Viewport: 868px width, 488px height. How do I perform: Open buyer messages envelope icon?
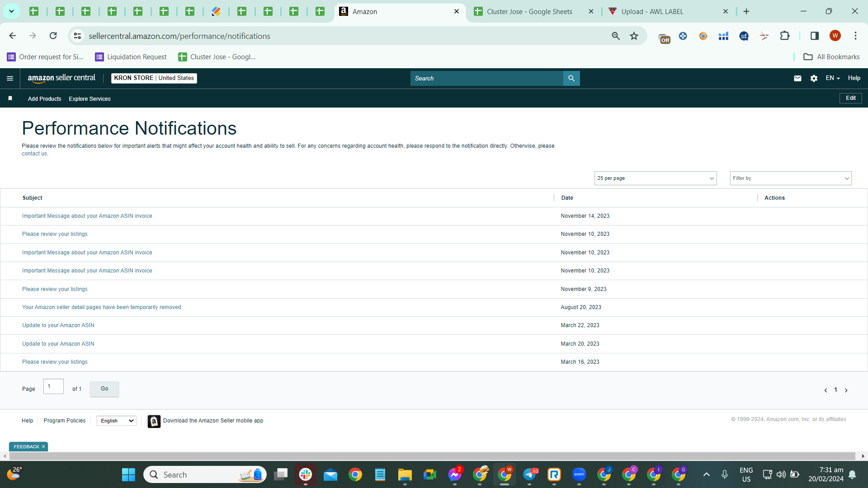click(797, 79)
